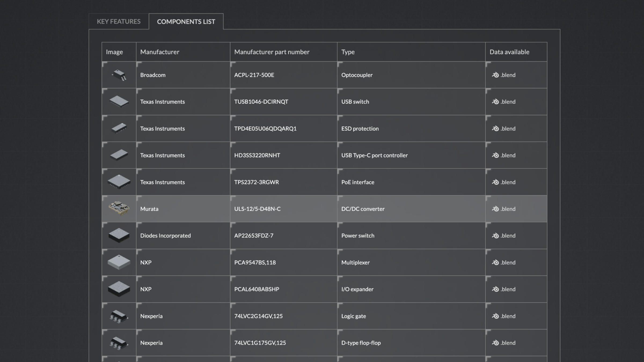
Task: Click the Blender .blend icon for TUSB1046-DCIRNQT
Action: [x=495, y=101]
